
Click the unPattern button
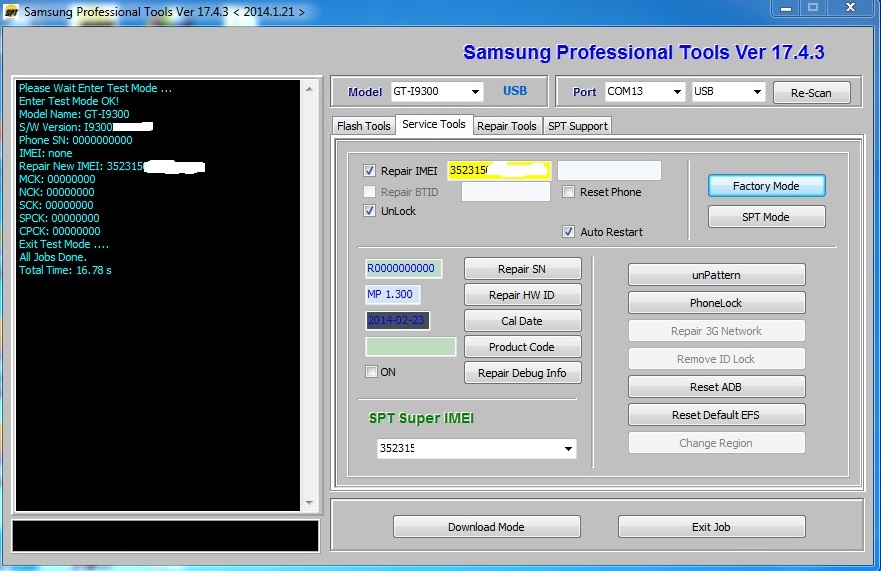pos(716,275)
